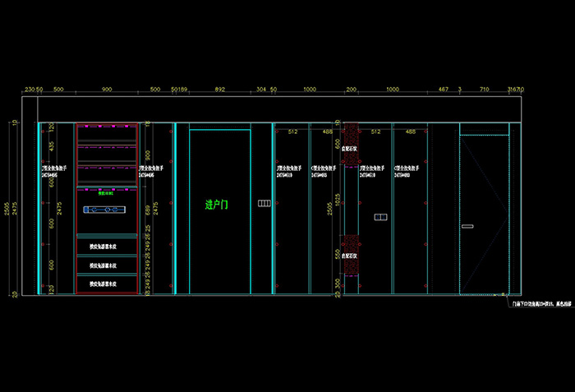Click the bottom-right door annotation note

[540, 303]
